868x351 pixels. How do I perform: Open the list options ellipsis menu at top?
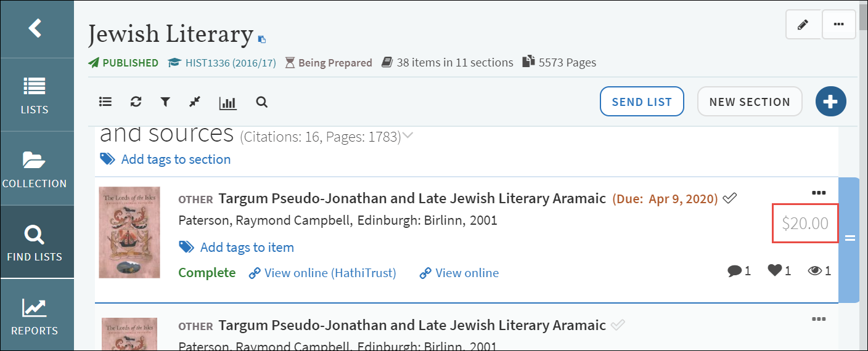tap(838, 25)
